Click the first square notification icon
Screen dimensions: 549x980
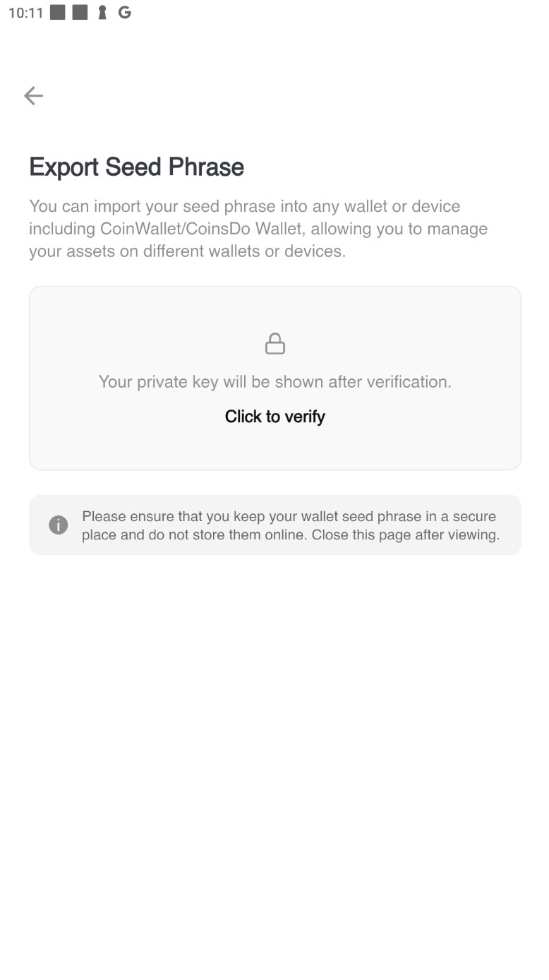pos(58,13)
